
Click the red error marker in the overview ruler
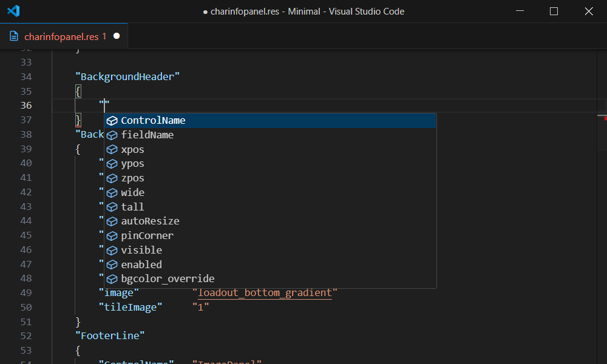click(x=605, y=118)
